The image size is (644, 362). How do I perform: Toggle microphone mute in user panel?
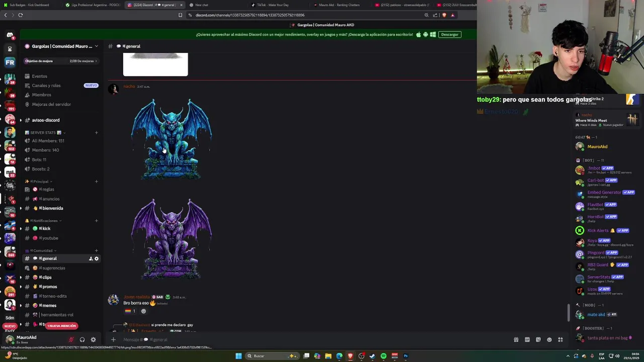coord(71,339)
